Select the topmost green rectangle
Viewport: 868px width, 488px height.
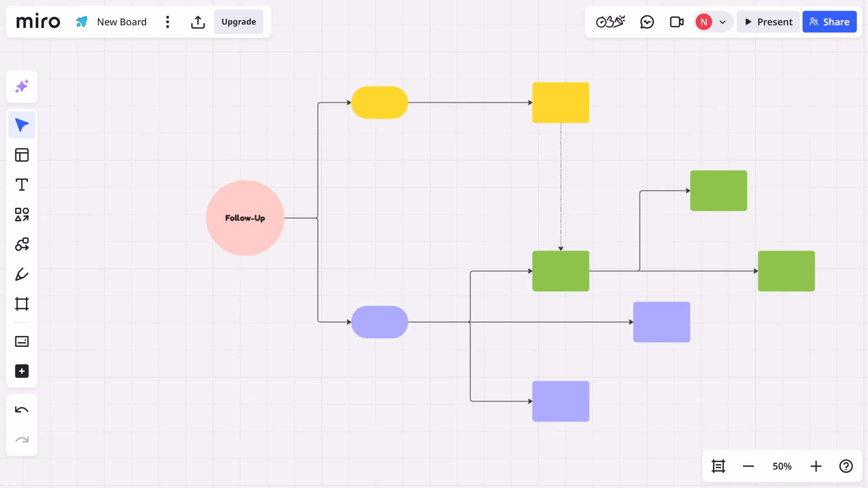pyautogui.click(x=719, y=191)
